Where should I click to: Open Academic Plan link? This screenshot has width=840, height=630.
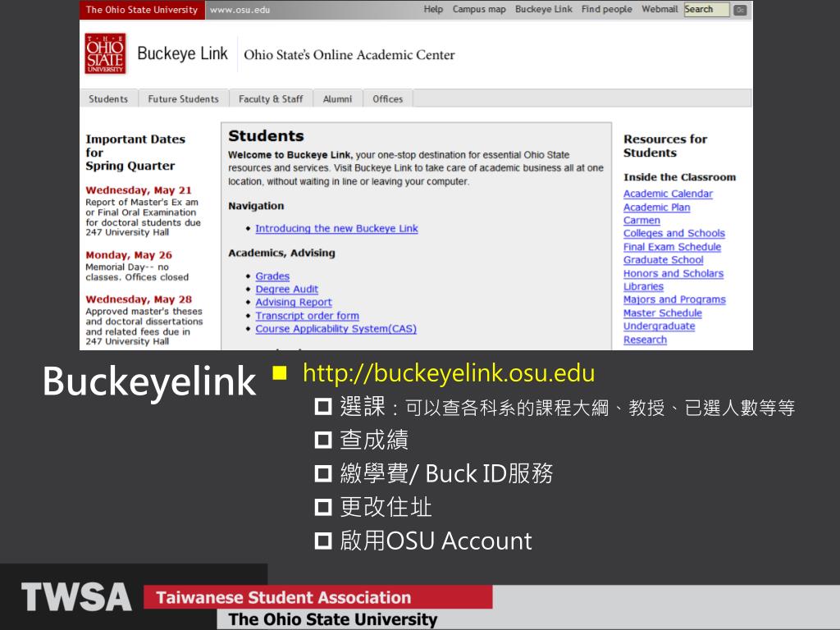657,207
